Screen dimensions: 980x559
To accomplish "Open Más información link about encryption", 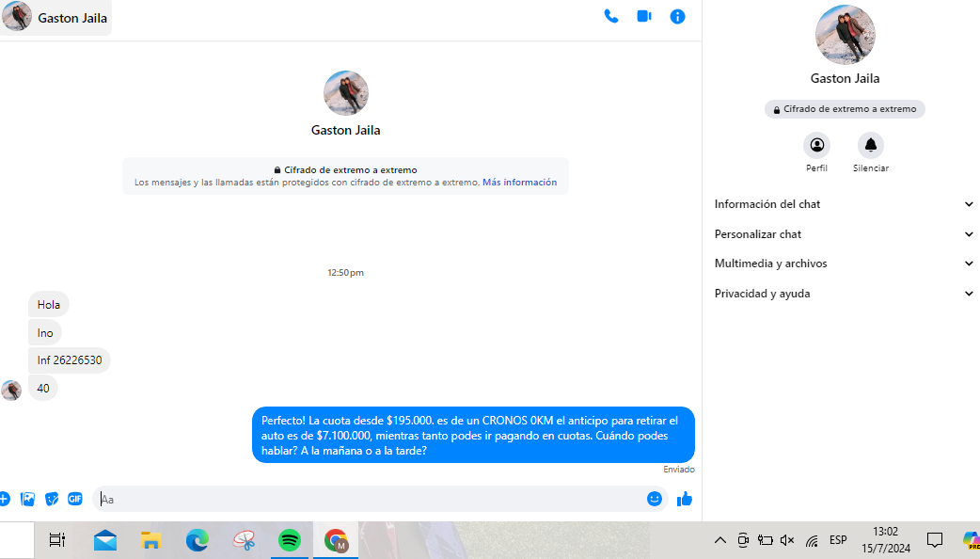I will [x=519, y=183].
